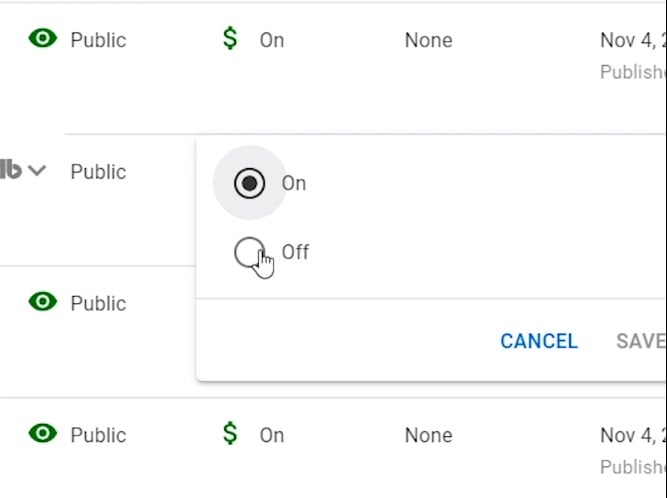Click the green eye icon in the top row

coord(43,39)
